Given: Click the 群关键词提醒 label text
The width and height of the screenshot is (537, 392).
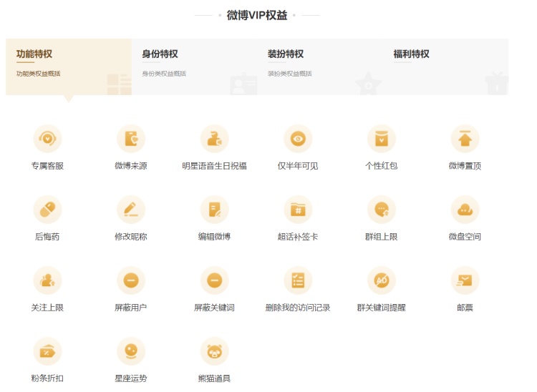Looking at the screenshot, I should coord(382,308).
